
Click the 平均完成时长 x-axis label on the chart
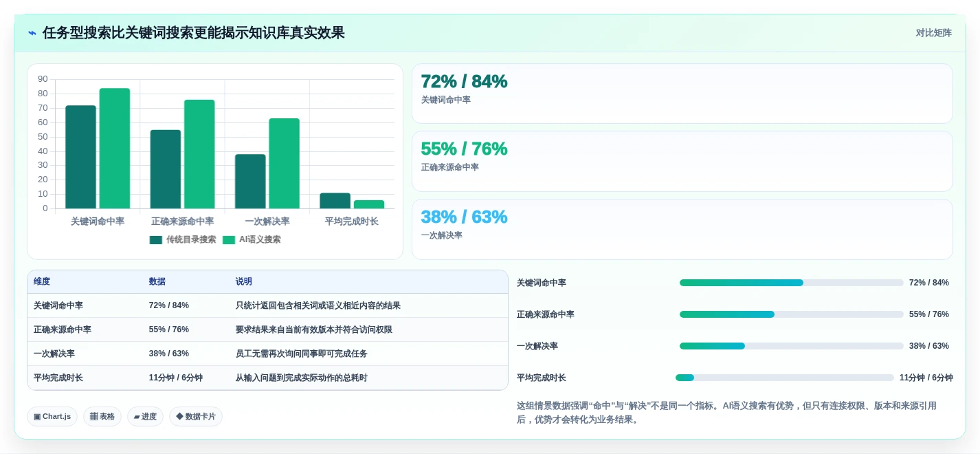click(352, 221)
